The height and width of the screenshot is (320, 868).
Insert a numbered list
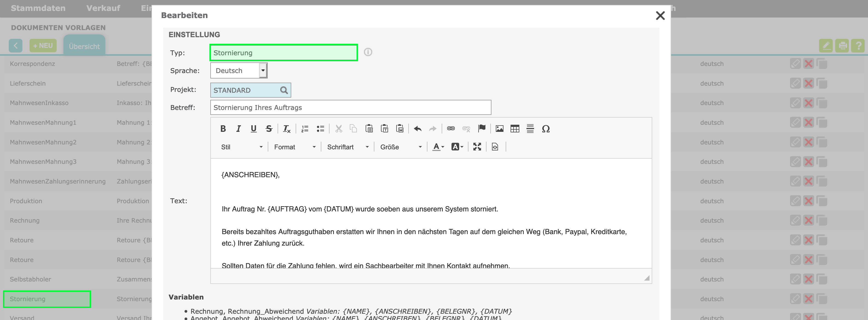pyautogui.click(x=305, y=129)
